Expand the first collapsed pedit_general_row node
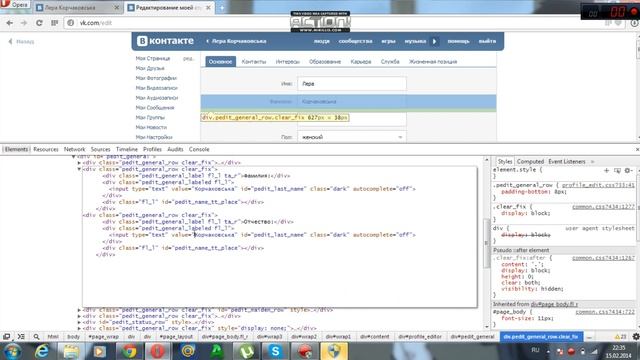This screenshot has width=640, height=360. pyautogui.click(x=79, y=162)
